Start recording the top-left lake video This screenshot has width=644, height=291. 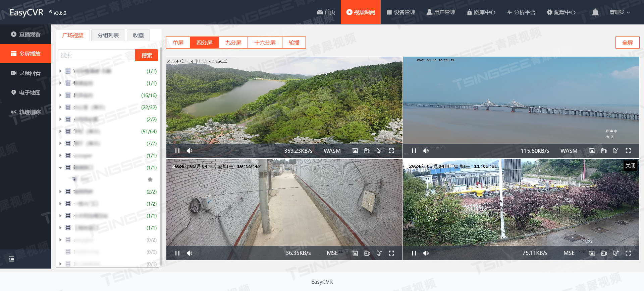coord(367,151)
